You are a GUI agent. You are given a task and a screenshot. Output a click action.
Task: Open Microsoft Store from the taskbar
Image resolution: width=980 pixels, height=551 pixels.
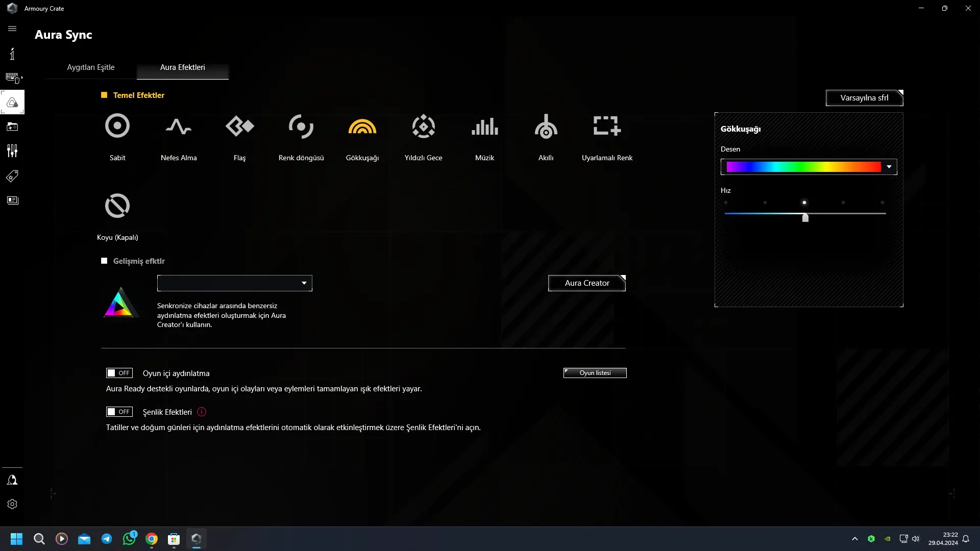point(174,539)
